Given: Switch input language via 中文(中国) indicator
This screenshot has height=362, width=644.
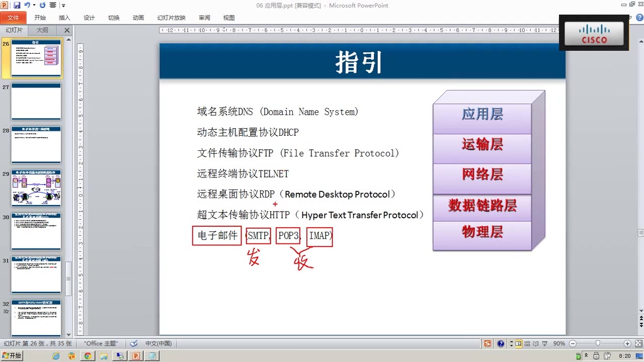Looking at the screenshot, I should coord(158,343).
